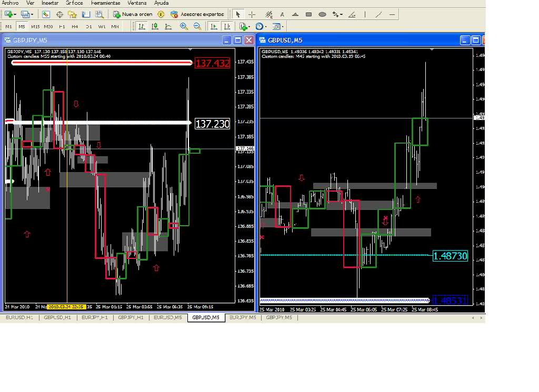The width and height of the screenshot is (539, 392).
Task: Click the GBPUSD chart shift triangle marker
Action: click(432, 50)
